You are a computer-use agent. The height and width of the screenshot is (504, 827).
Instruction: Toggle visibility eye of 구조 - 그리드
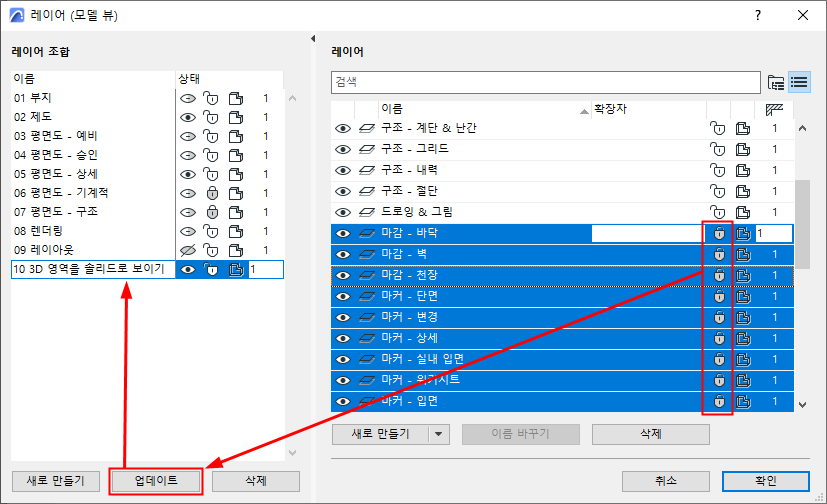343,150
